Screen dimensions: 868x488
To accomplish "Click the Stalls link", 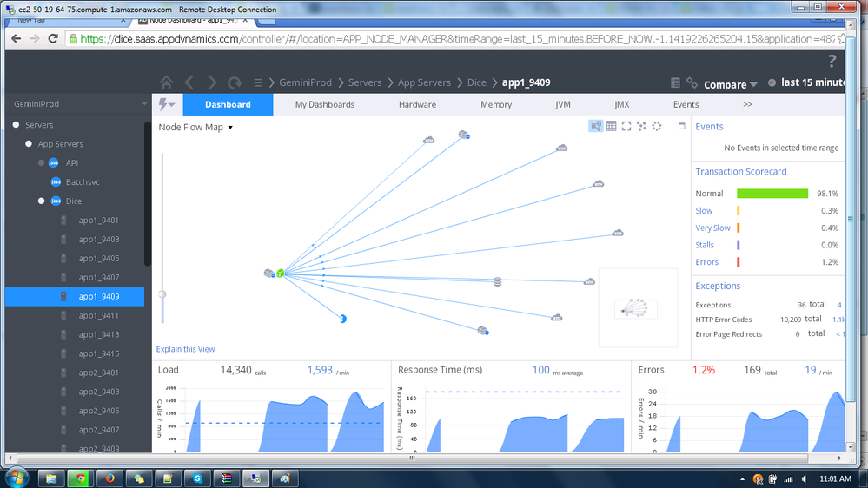I will click(705, 245).
